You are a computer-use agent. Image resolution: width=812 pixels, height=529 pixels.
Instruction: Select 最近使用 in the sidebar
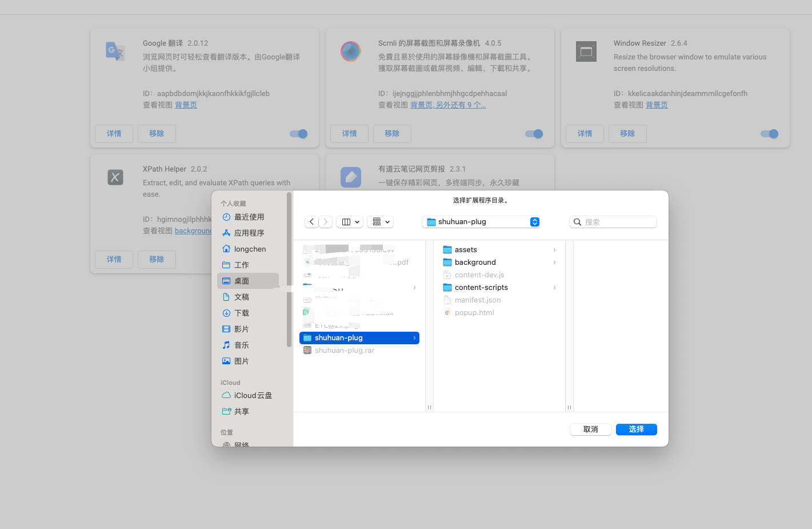[248, 217]
